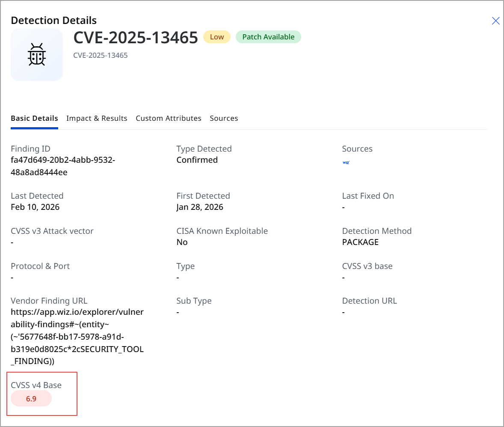This screenshot has width=504, height=427.
Task: Close the Detection Details panel
Action: (495, 21)
